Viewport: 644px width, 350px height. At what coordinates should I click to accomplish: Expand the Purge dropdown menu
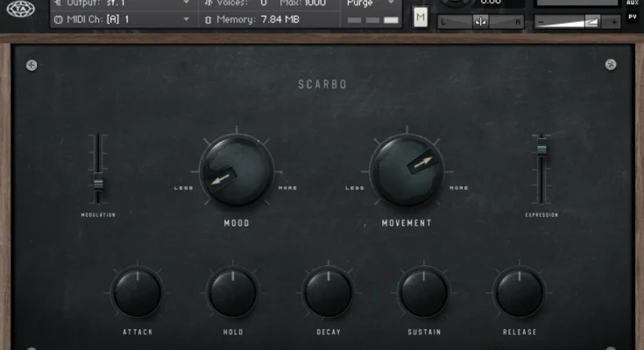[x=391, y=3]
